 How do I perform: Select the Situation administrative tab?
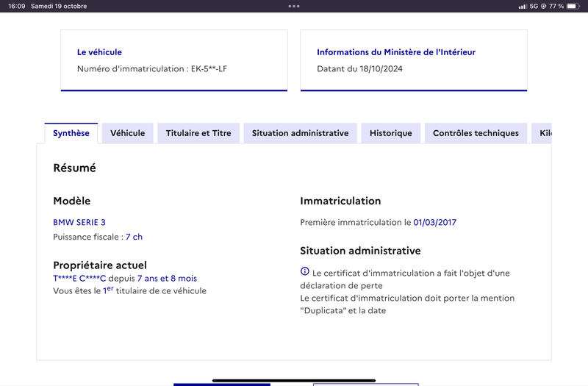pos(300,133)
